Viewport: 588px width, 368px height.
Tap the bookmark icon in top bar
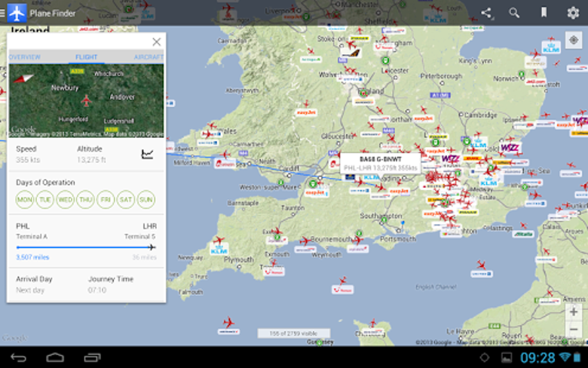tap(544, 13)
